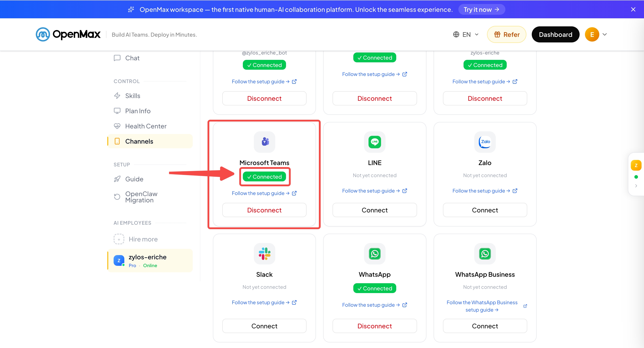The image size is (644, 348).
Task: Open Chat in the sidebar
Action: pyautogui.click(x=150, y=58)
